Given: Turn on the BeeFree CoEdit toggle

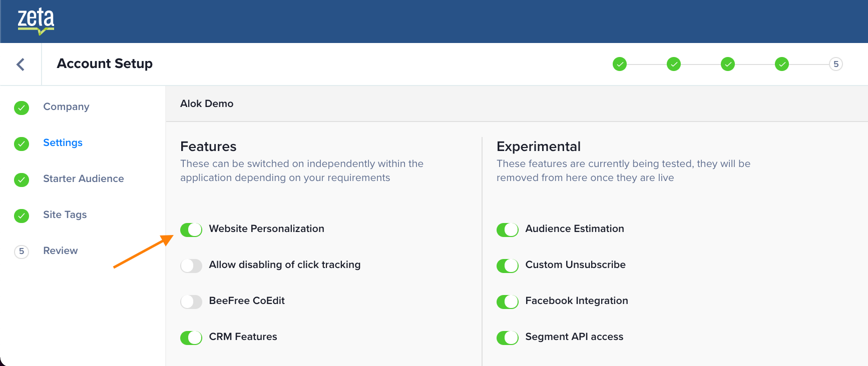Looking at the screenshot, I should coord(191,301).
